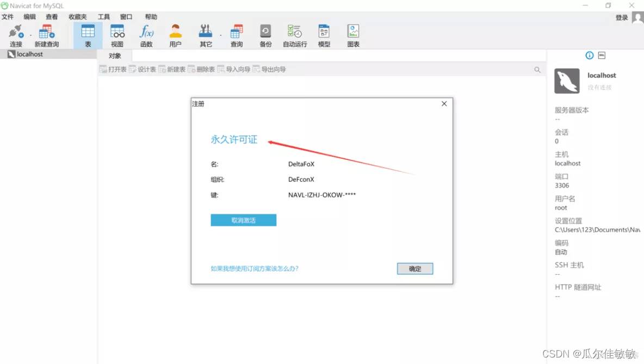
Task: Switch to the 对象 tab
Action: [115, 56]
